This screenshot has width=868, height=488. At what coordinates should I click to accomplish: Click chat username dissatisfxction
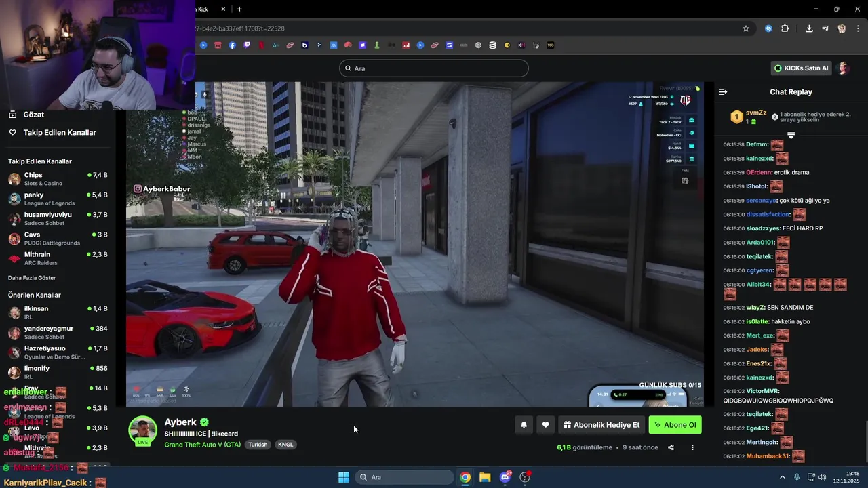point(768,214)
